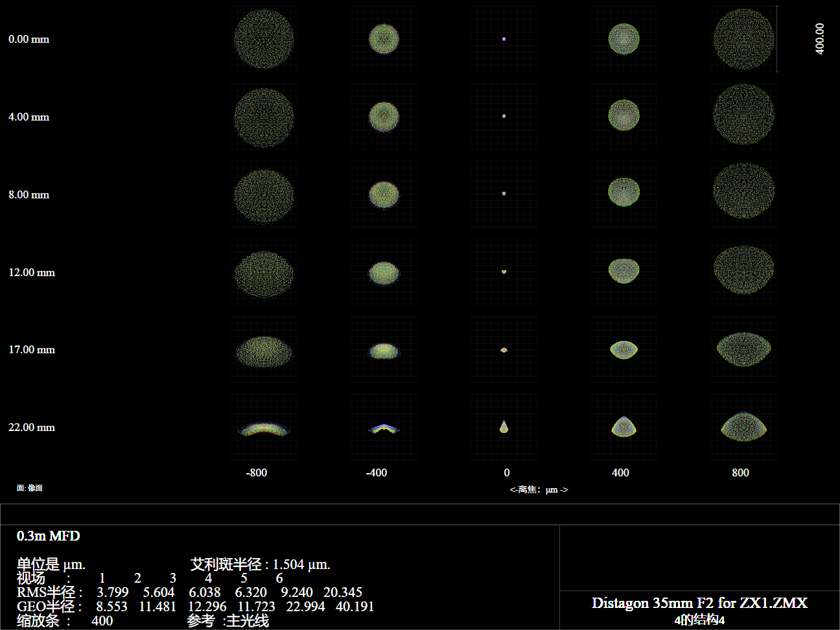Click the 0.00 mm spot at 0 defocus
This screenshot has height=630, width=840.
click(504, 39)
